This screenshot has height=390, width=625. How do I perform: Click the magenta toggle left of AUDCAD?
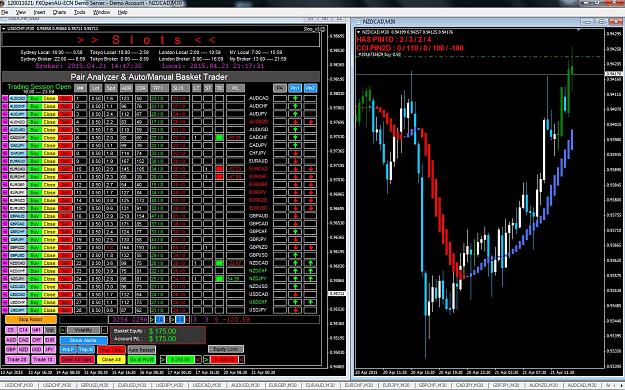[x=5, y=98]
